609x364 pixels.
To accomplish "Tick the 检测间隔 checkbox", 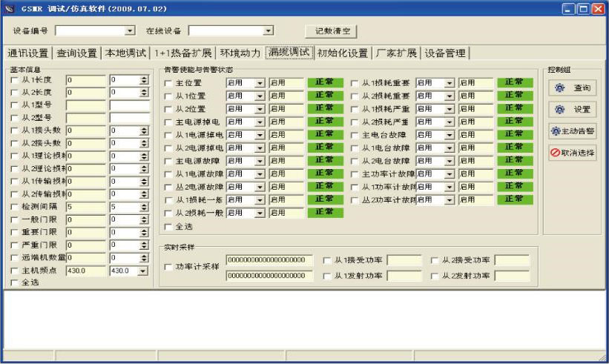I will click(x=15, y=207).
